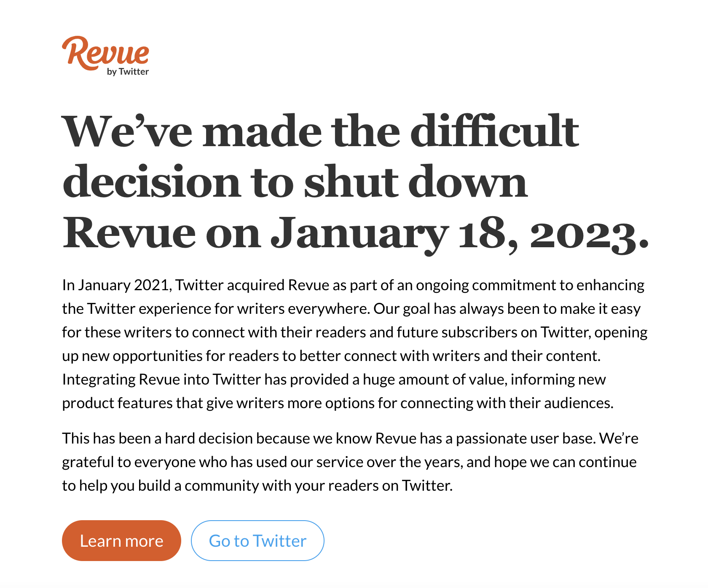708x588 pixels.
Task: Click the orange Revue logo
Action: [x=105, y=52]
